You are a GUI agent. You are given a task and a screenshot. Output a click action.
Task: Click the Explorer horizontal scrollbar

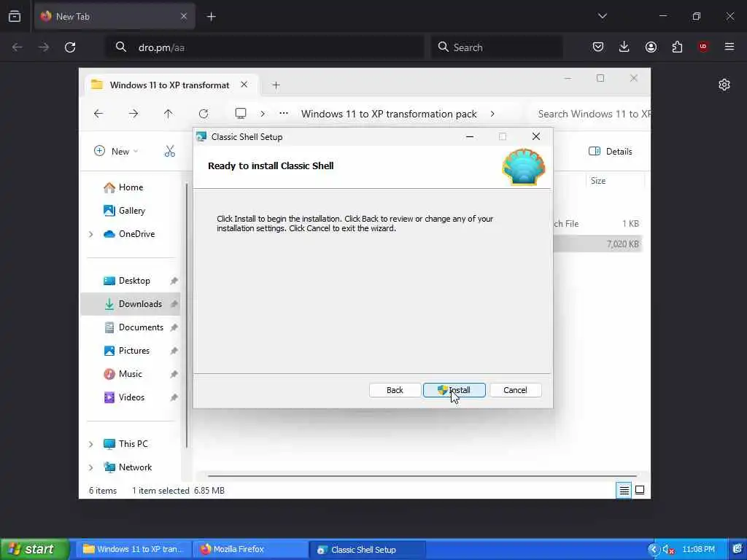[422, 475]
